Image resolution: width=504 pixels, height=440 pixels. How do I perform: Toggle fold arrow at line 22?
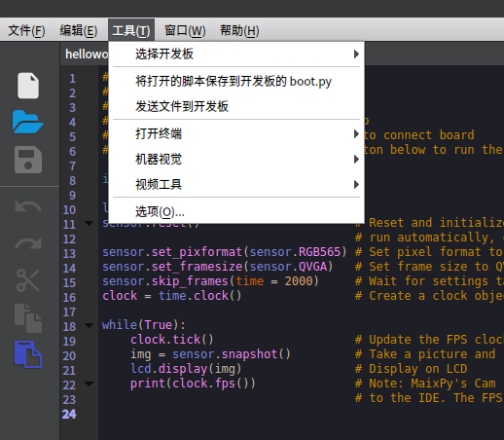coord(89,384)
